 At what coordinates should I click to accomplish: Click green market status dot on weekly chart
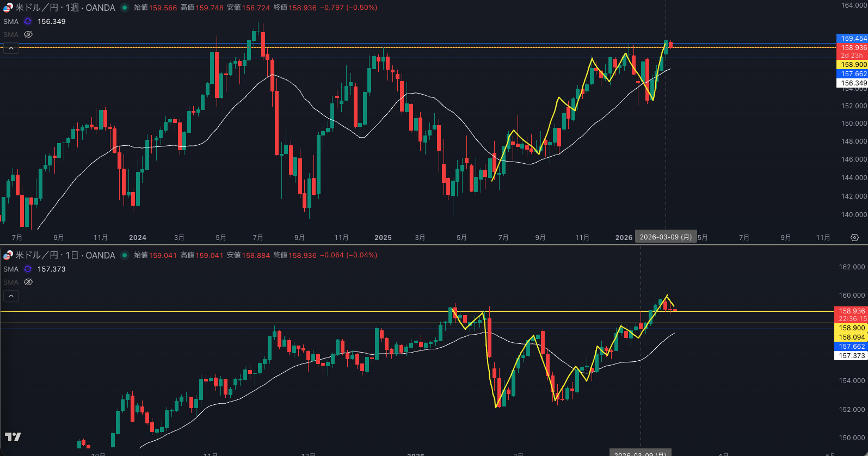(125, 8)
